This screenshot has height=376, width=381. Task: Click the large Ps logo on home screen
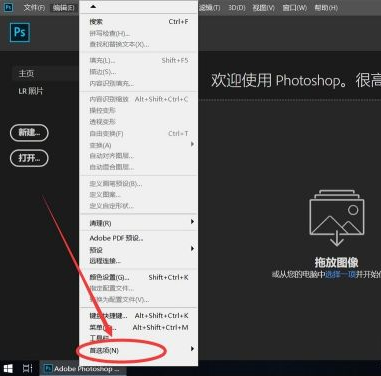(x=20, y=32)
